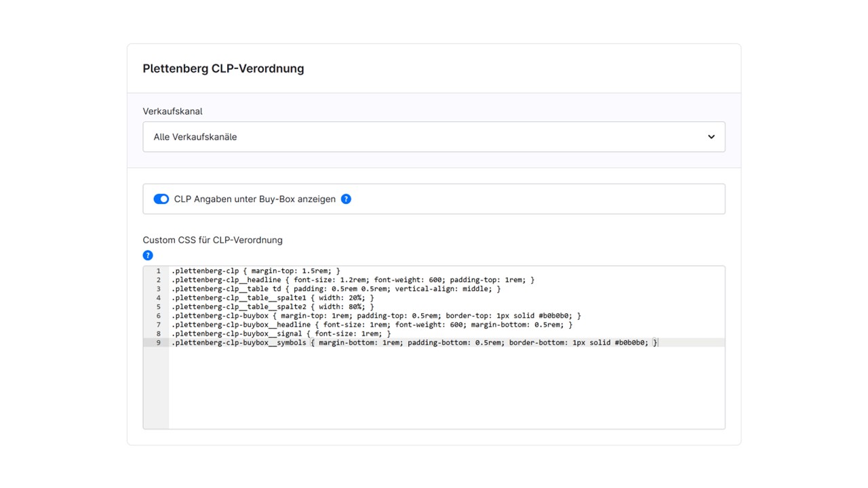Click line number 1 in code gutter
This screenshot has width=868, height=488.
[x=158, y=271]
